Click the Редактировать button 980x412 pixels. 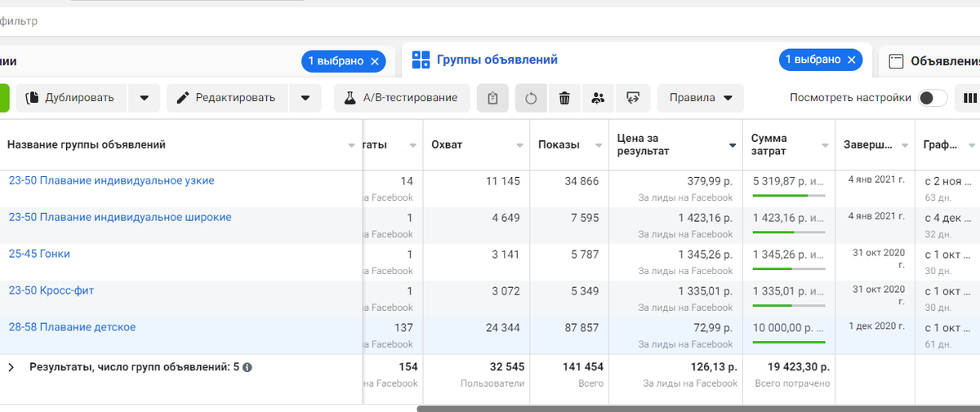coord(228,98)
